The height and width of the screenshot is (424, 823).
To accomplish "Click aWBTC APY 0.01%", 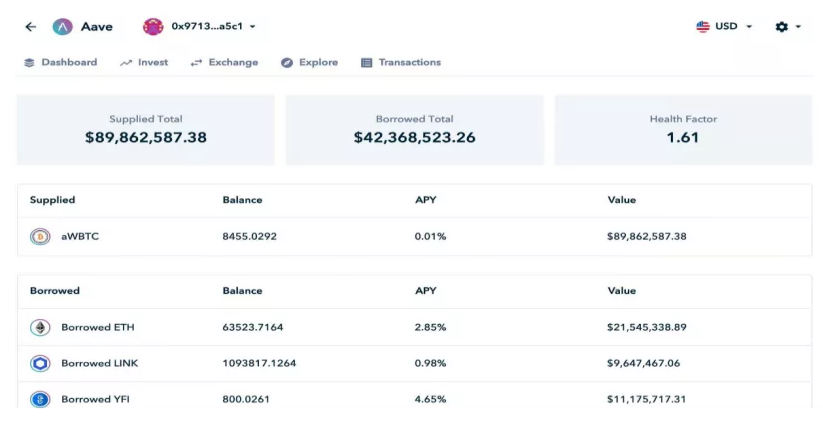I will click(x=430, y=237).
